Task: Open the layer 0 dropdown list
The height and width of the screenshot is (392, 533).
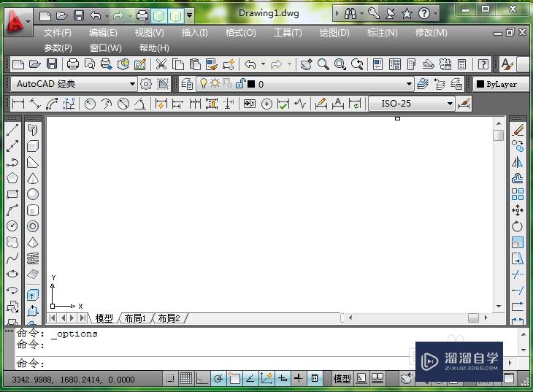Action: pyautogui.click(x=409, y=84)
